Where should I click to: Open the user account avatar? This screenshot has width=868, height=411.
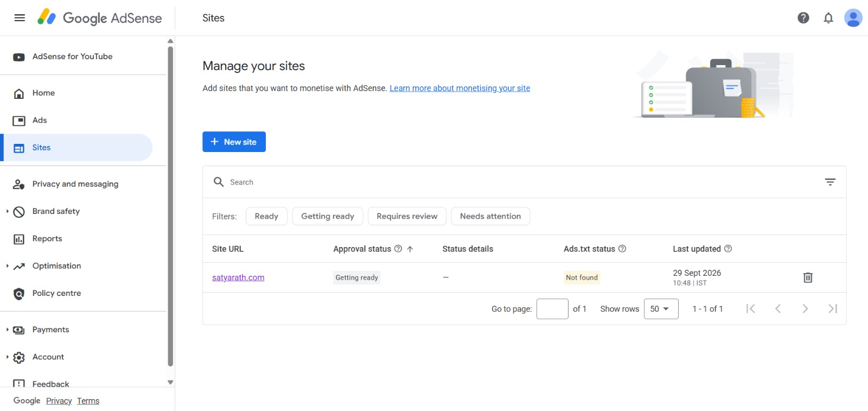(x=853, y=18)
